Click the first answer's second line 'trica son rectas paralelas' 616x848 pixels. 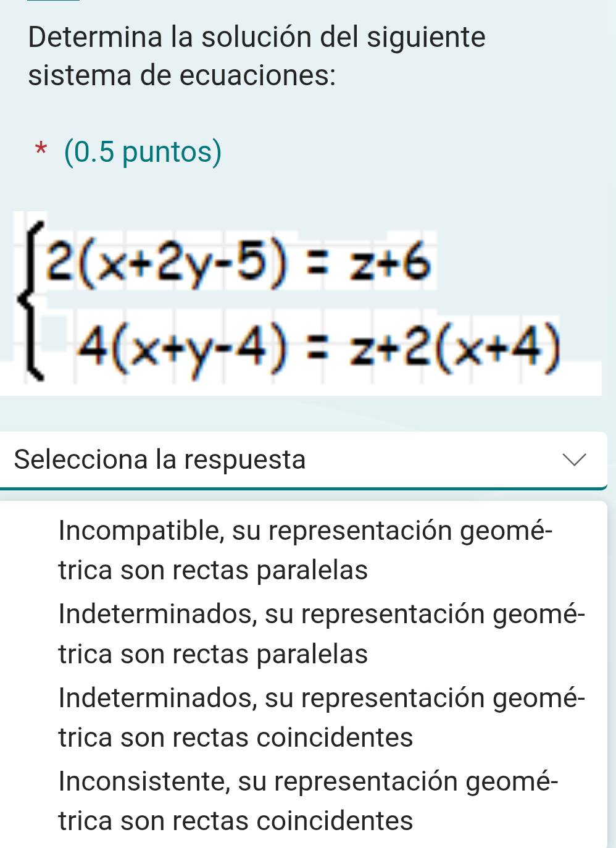213,569
